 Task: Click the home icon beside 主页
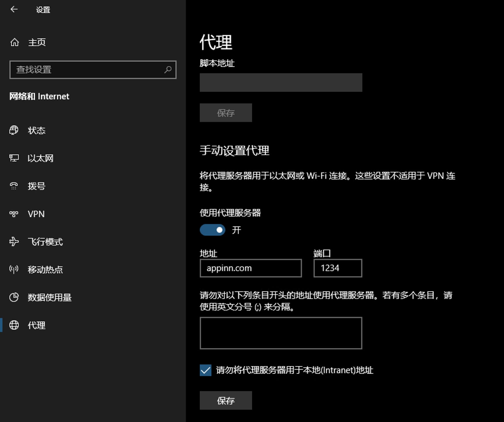pyautogui.click(x=14, y=42)
